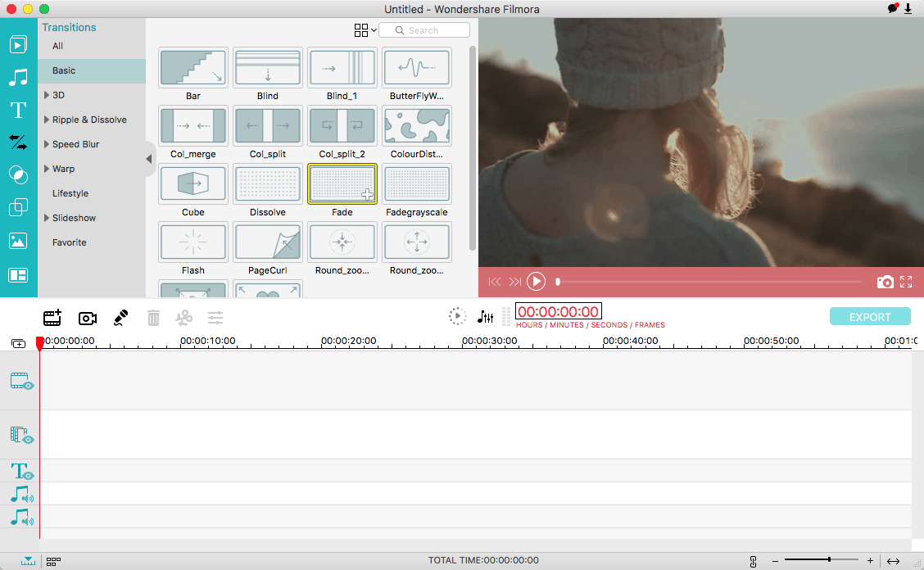Image resolution: width=924 pixels, height=570 pixels.
Task: Open the edit adjustments sliders icon
Action: tap(215, 318)
